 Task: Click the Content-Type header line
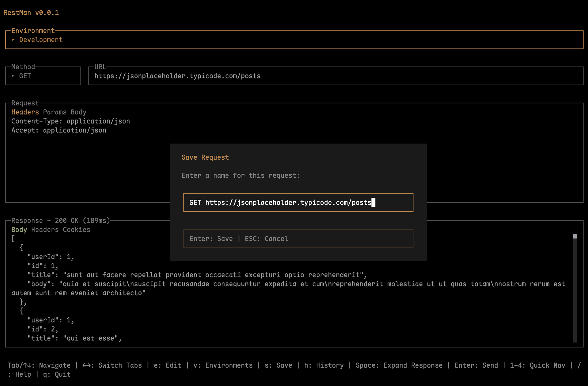pyautogui.click(x=70, y=121)
